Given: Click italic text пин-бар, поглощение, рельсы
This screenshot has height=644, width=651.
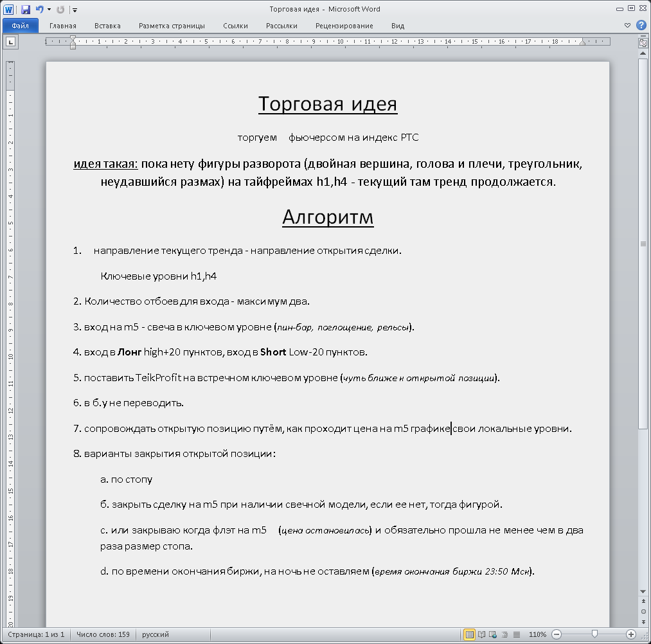Looking at the screenshot, I should pos(343,328).
